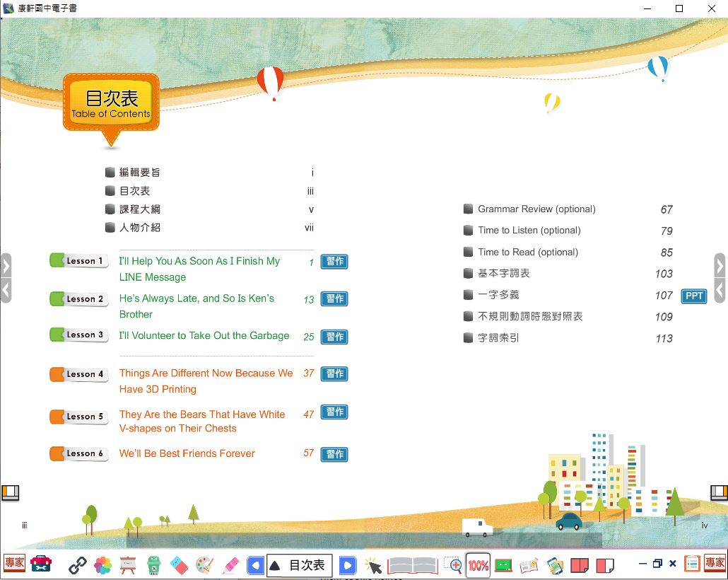Reset zoom with the 100% button

[x=479, y=565]
